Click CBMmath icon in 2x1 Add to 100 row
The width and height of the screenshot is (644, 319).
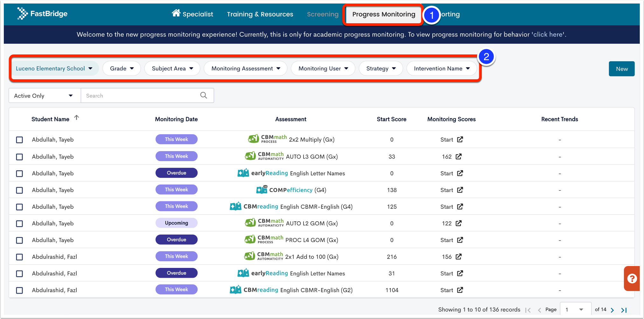[249, 256]
